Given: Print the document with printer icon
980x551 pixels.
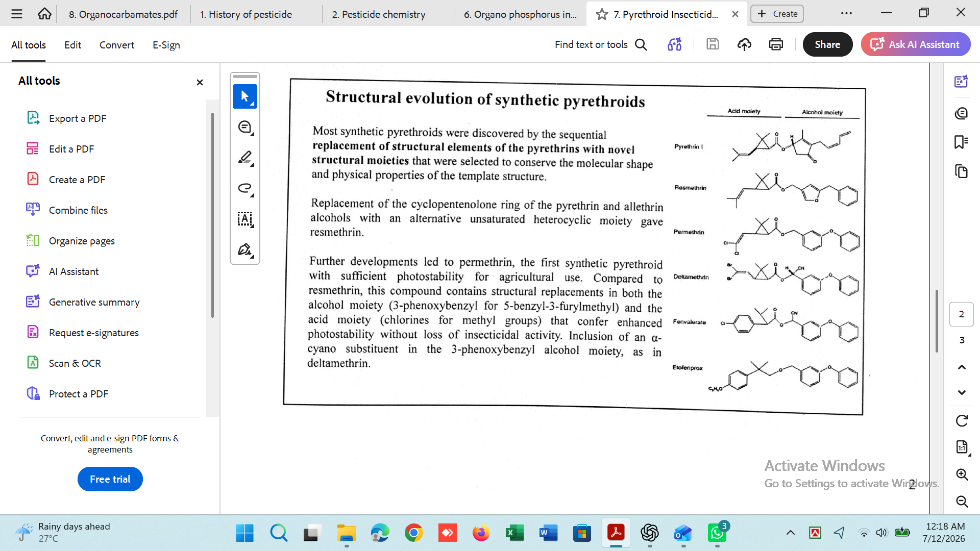Looking at the screenshot, I should point(776,44).
